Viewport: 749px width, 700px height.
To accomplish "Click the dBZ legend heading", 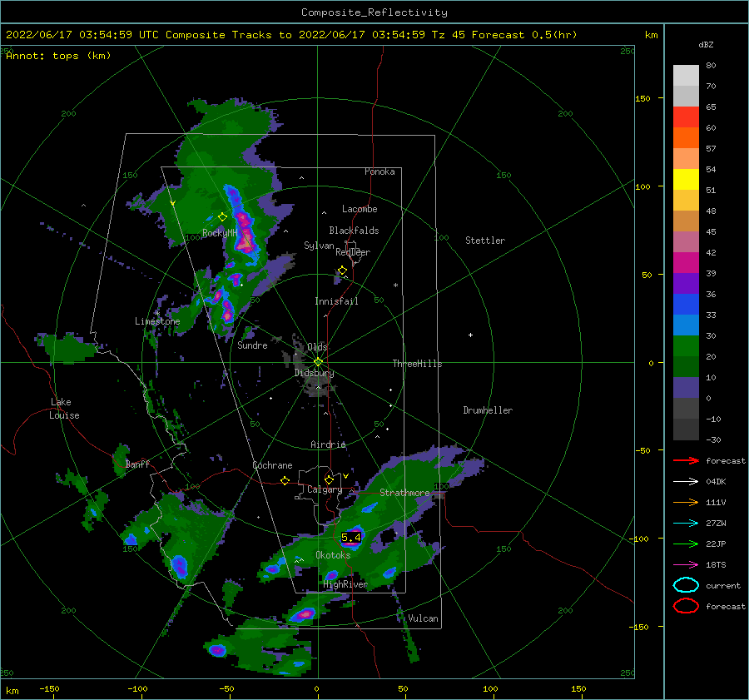I will [706, 44].
